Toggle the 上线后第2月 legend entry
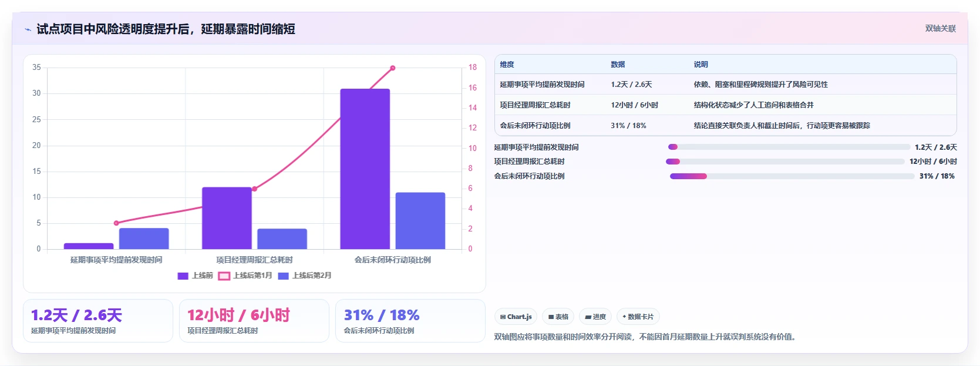 (305, 276)
